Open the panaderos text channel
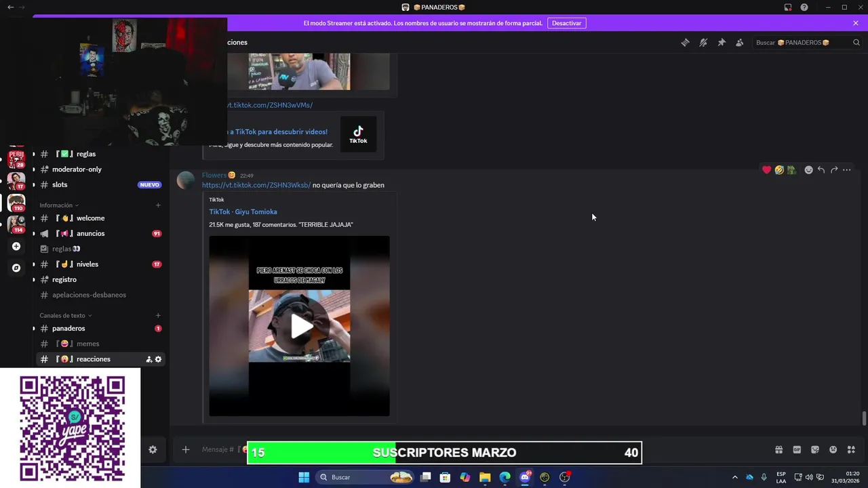 pos(100,329)
